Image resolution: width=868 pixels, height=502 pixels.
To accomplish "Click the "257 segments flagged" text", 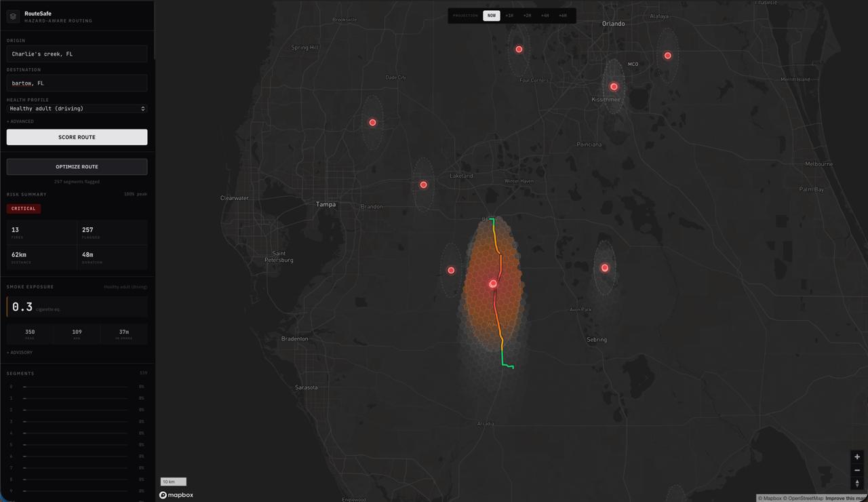I will pos(77,182).
